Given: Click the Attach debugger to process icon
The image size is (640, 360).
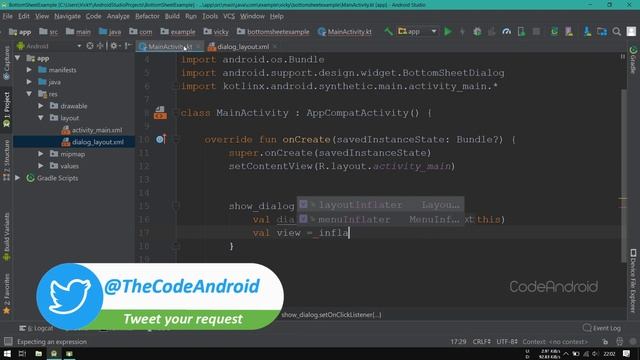Looking at the screenshot, I should (x=521, y=31).
